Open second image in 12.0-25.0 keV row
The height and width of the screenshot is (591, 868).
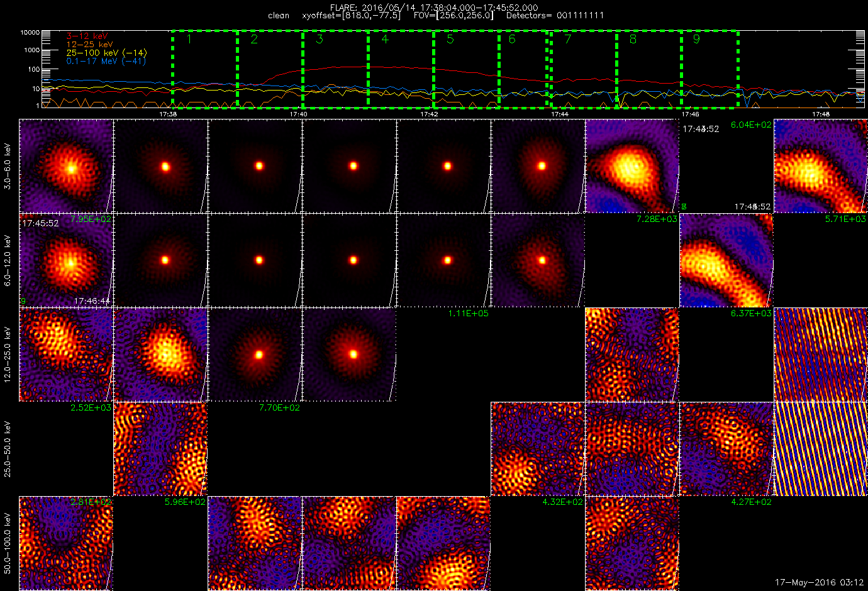point(160,355)
